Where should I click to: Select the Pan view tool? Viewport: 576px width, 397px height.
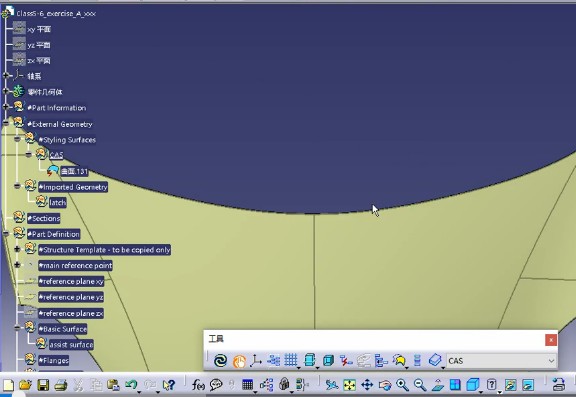367,385
